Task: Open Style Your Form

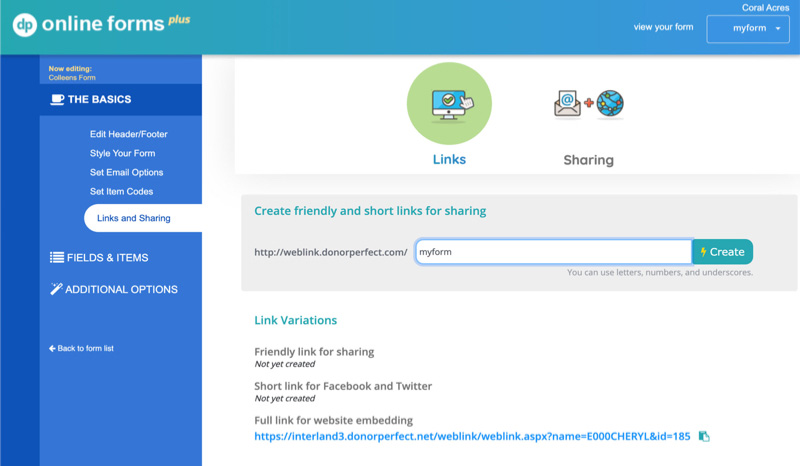Action: 122,153
